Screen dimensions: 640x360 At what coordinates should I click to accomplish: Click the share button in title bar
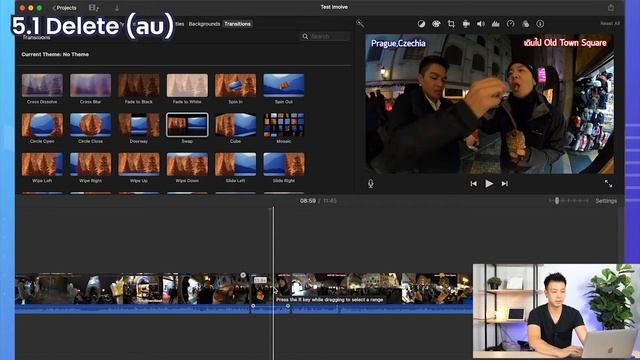611,7
